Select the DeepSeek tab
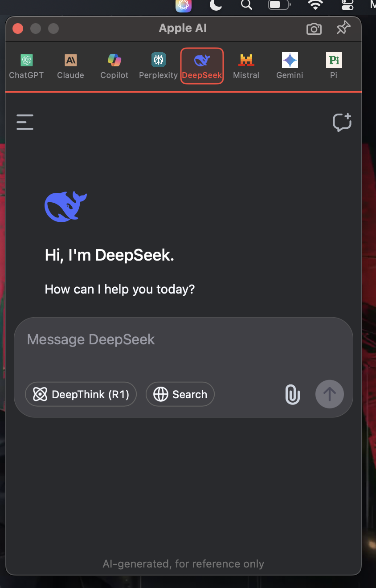Image resolution: width=376 pixels, height=588 pixels. (202, 66)
